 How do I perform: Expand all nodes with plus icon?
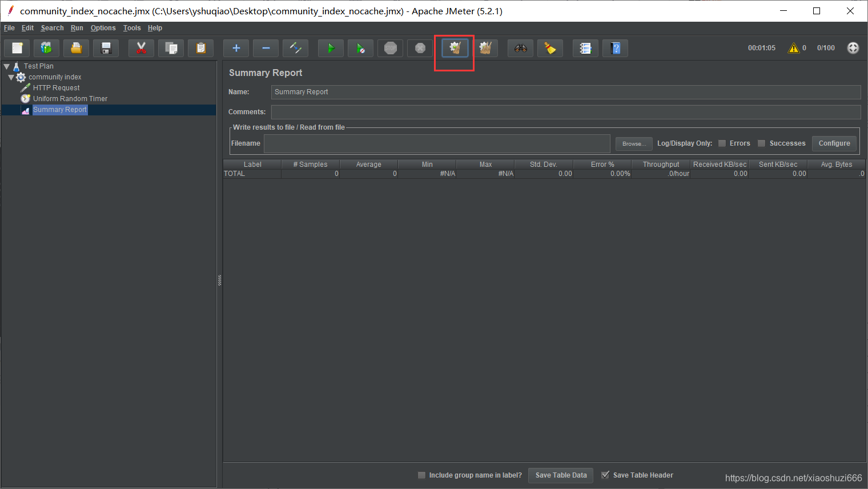[x=236, y=49]
